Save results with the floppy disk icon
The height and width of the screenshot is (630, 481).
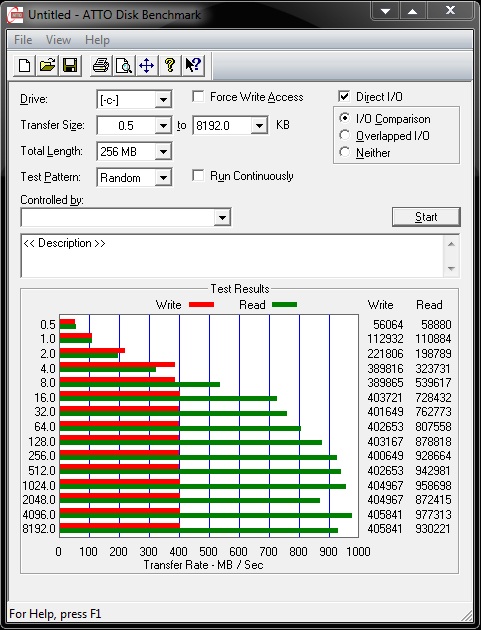click(70, 65)
